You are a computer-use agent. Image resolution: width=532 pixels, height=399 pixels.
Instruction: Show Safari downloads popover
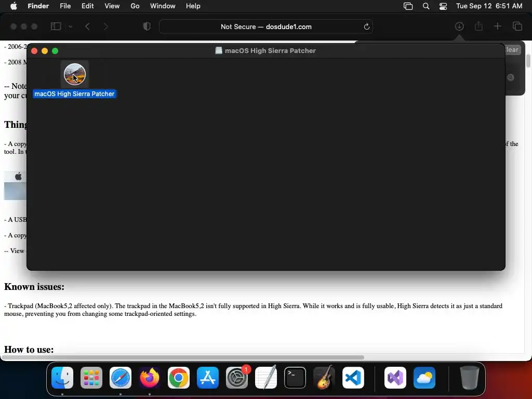tap(459, 26)
